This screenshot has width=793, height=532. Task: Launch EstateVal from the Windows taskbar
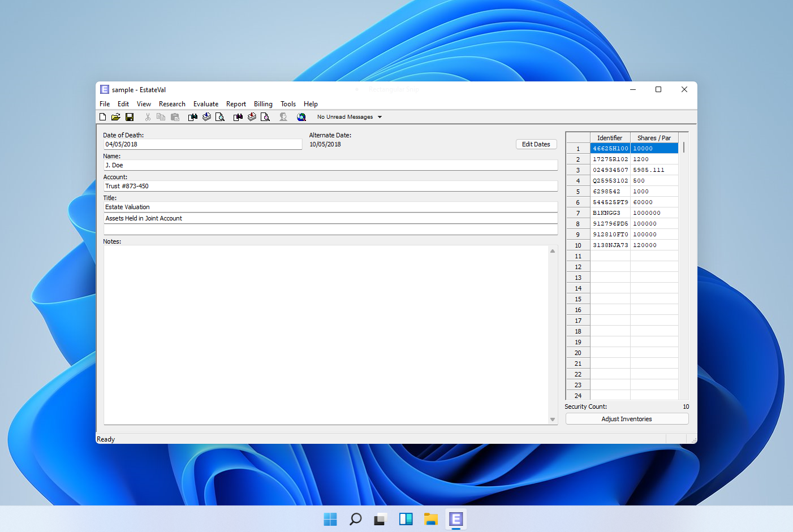click(455, 518)
